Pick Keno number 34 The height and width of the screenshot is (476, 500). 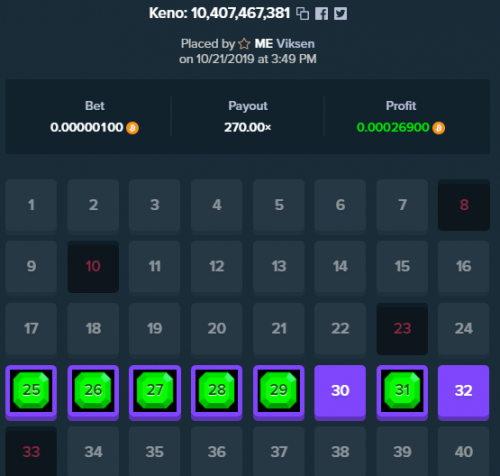click(93, 451)
